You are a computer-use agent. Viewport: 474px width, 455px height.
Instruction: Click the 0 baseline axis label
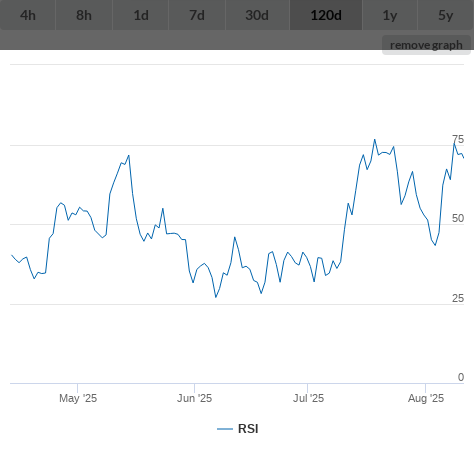[461, 377]
